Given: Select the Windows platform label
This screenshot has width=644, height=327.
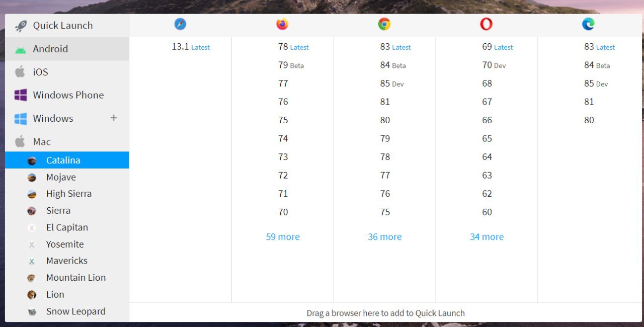Looking at the screenshot, I should (53, 118).
